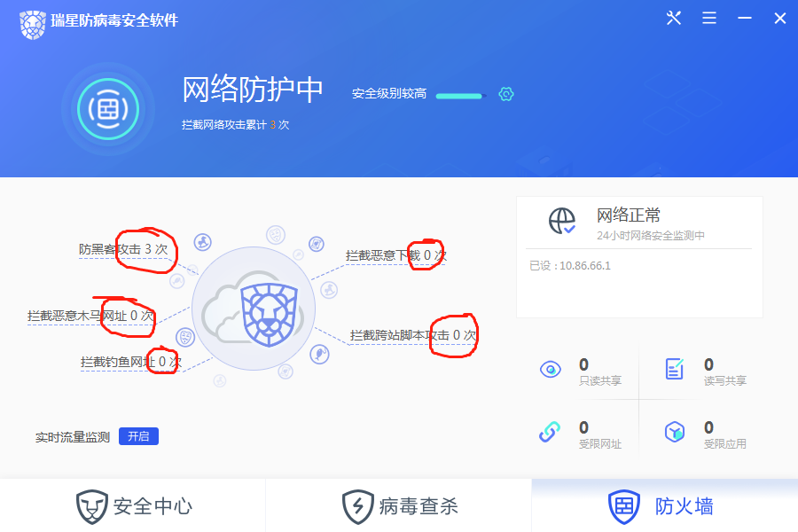Open the tools wrench icon in title bar
798x532 pixels.
pos(673,19)
